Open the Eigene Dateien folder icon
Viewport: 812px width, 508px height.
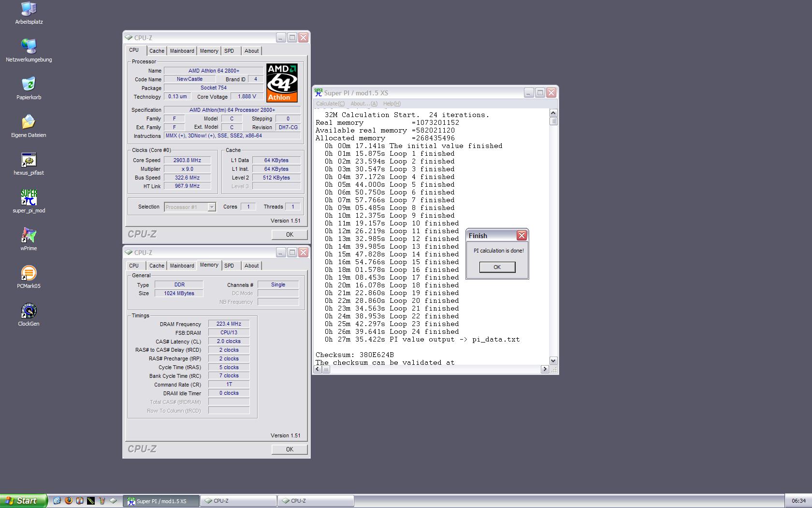point(29,126)
